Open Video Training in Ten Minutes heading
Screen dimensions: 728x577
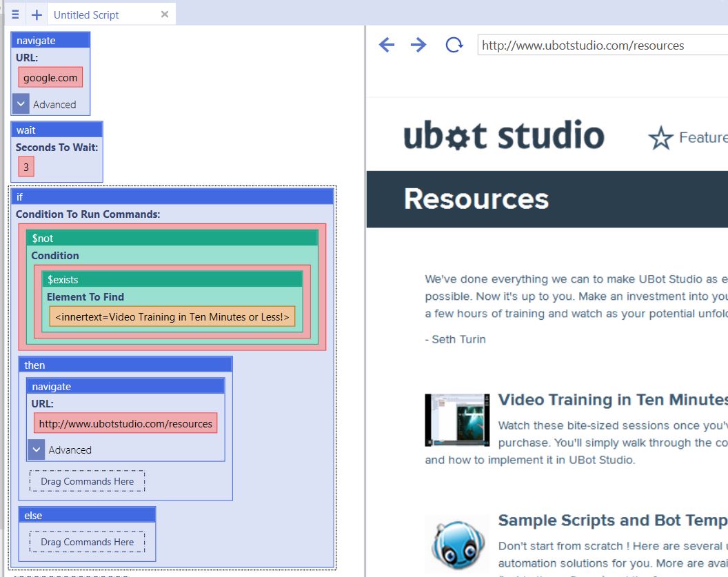(x=613, y=400)
